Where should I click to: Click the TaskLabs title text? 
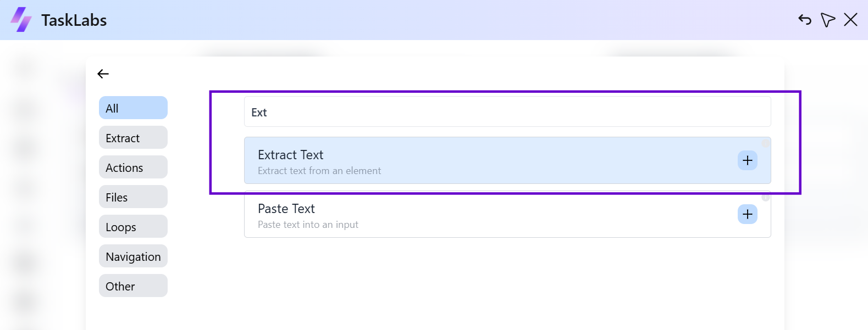pos(74,20)
